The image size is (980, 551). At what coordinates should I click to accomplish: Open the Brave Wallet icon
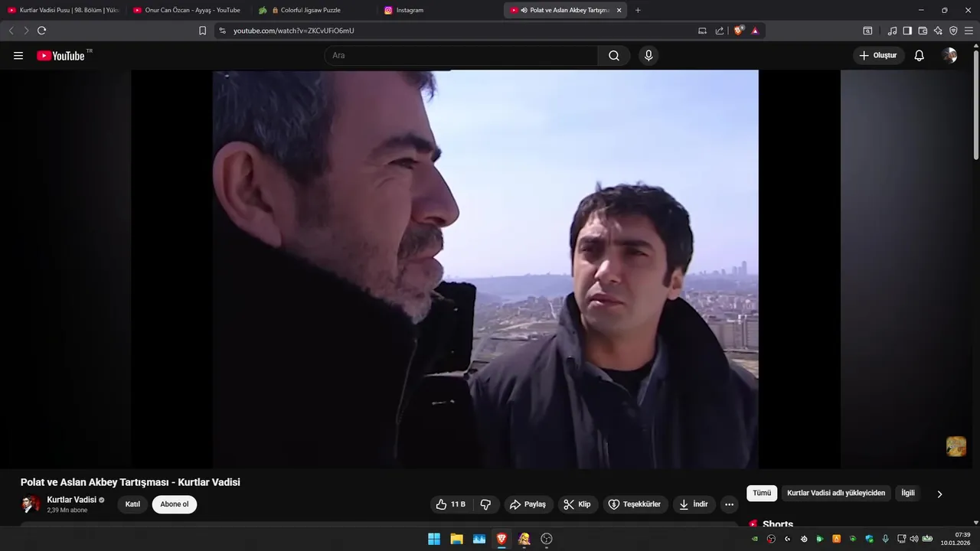tap(923, 31)
